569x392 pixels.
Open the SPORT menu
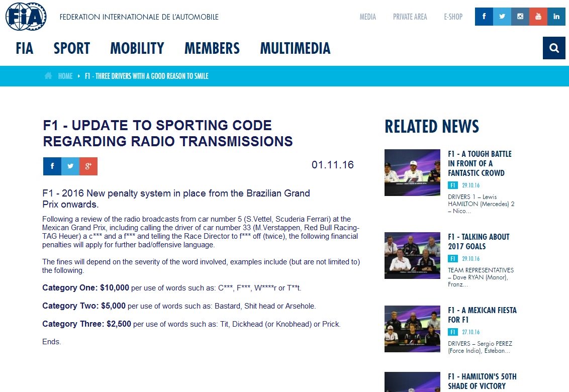pos(72,48)
